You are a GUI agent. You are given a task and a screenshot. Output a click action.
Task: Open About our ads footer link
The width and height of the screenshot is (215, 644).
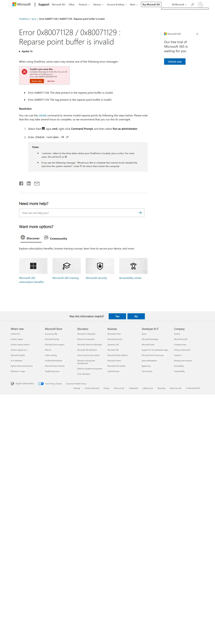coord(175,388)
